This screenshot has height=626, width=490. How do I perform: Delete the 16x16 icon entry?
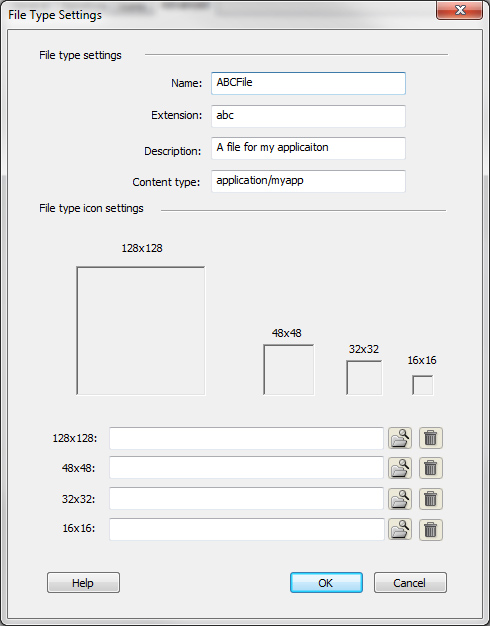430,529
